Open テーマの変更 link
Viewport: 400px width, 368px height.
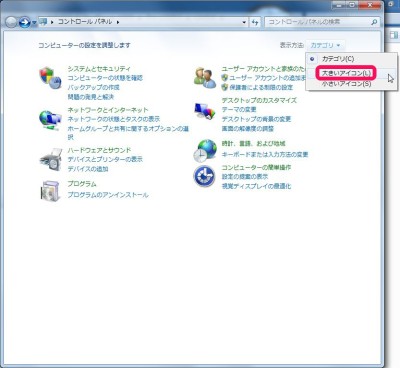[239, 109]
